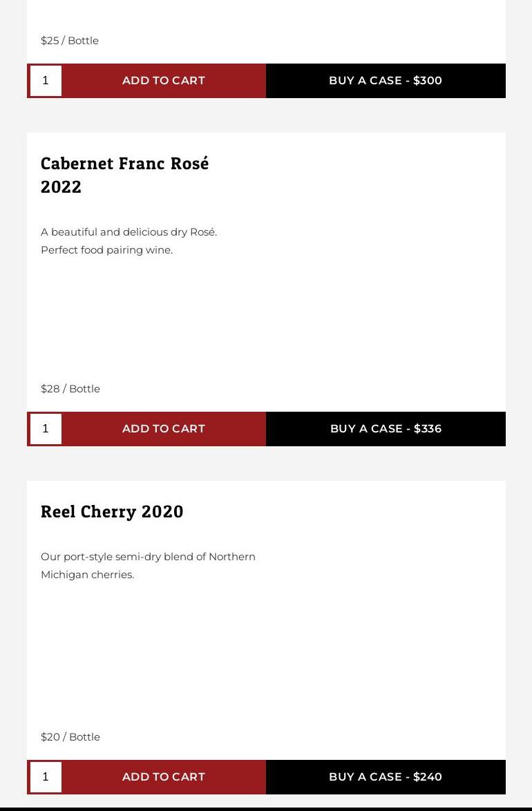Click the "A beautiful and delicious dry Rosé" sentence

pos(129,232)
